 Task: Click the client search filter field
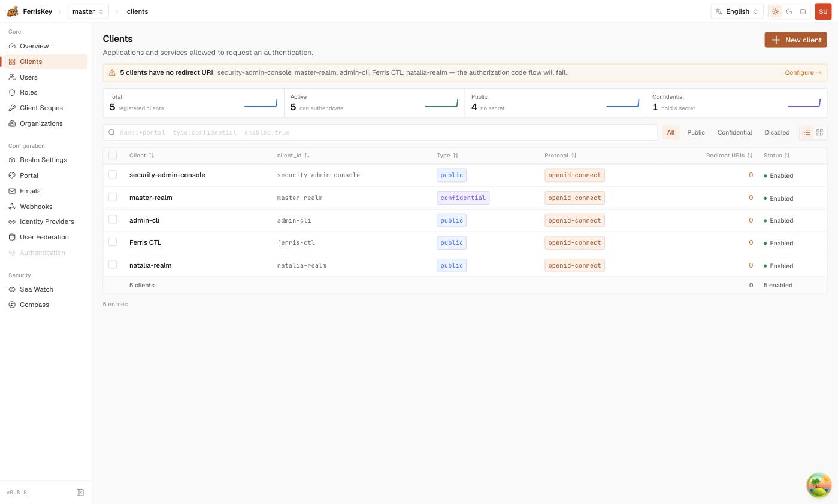380,132
